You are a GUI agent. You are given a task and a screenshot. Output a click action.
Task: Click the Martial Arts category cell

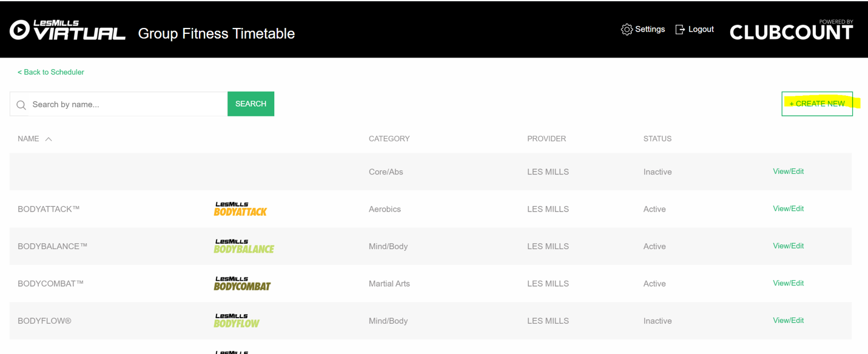pyautogui.click(x=389, y=284)
